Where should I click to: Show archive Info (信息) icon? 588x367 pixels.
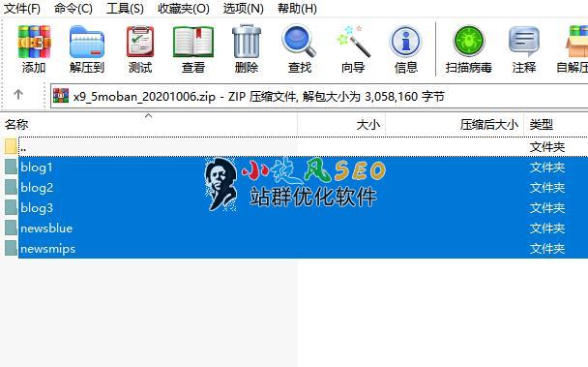click(406, 42)
